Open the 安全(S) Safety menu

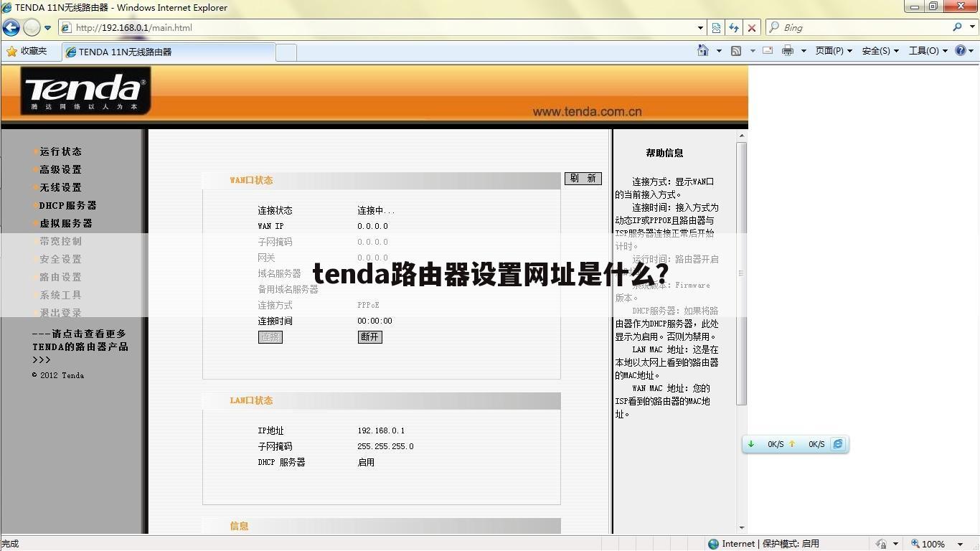point(880,51)
